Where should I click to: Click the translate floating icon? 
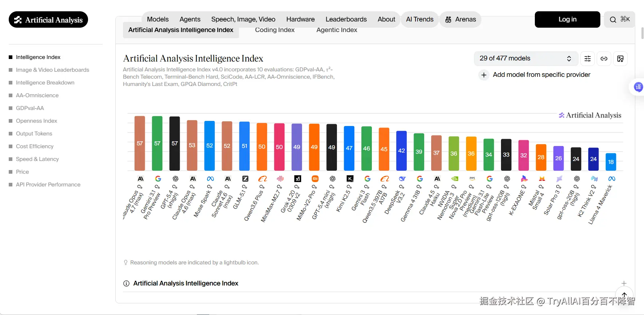638,87
